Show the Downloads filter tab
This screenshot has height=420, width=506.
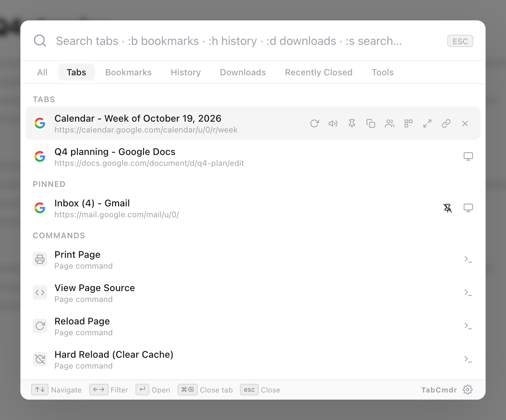(243, 72)
